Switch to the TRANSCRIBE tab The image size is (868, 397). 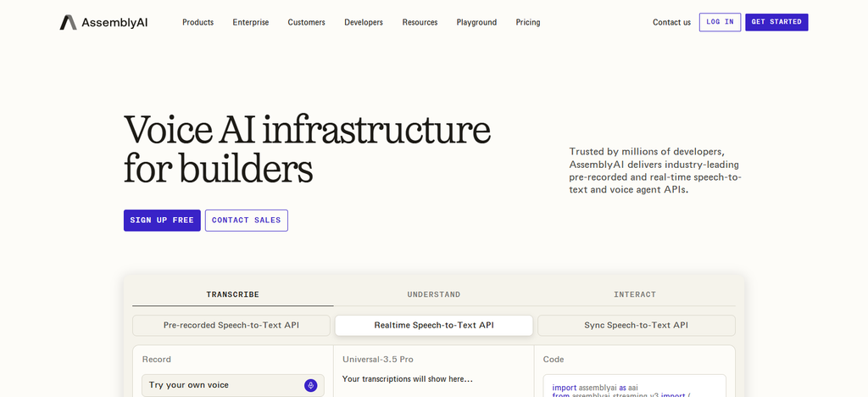coord(232,294)
